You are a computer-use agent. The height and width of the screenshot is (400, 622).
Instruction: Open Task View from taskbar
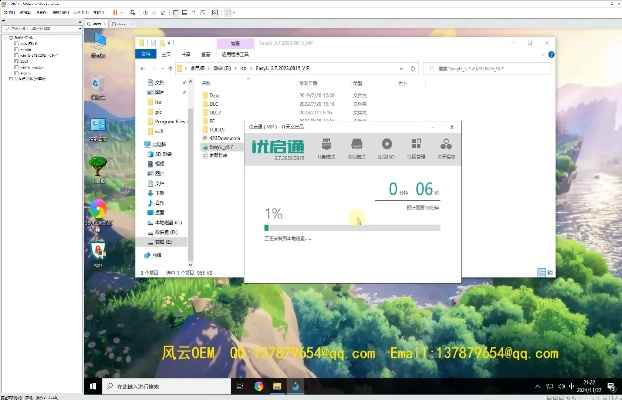(x=240, y=386)
